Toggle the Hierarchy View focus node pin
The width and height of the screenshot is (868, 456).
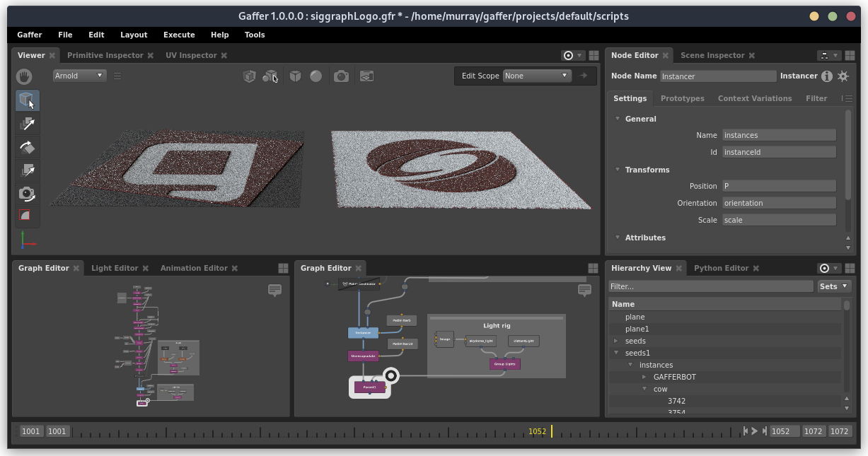[828, 268]
